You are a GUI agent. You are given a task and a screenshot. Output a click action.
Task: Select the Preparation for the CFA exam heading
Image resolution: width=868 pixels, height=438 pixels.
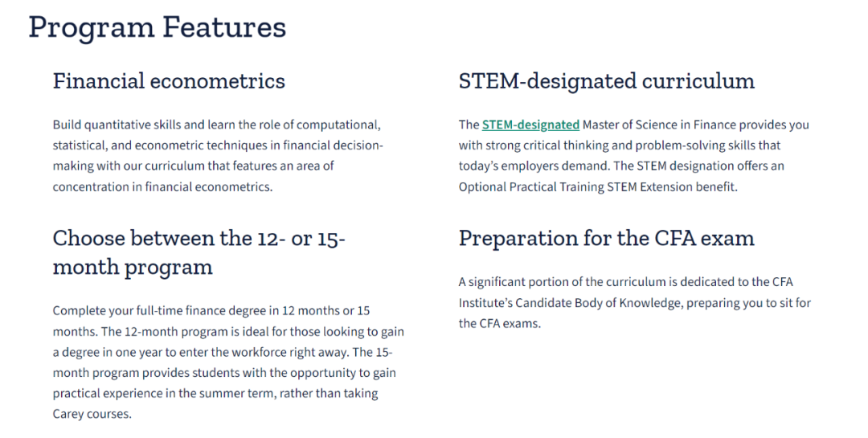click(x=607, y=239)
